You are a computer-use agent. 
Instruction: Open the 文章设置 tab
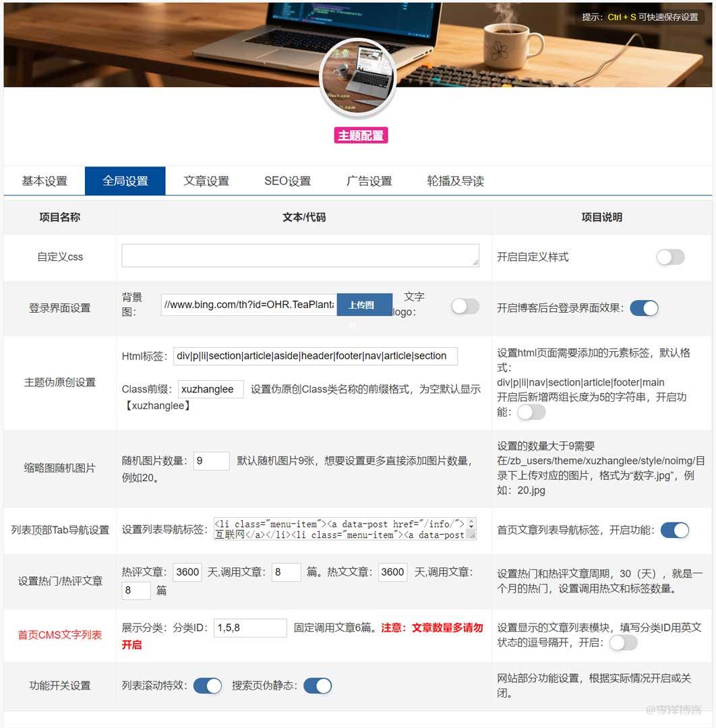pos(206,181)
